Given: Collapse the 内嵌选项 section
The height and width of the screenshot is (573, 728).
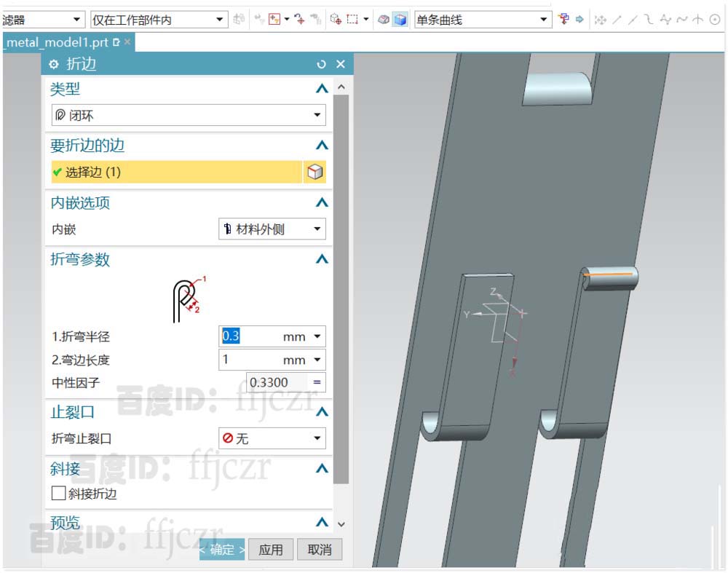Looking at the screenshot, I should tap(322, 202).
